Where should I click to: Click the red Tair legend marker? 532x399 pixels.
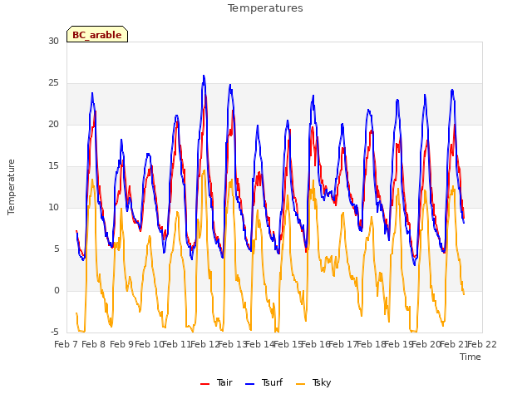pos(205,384)
